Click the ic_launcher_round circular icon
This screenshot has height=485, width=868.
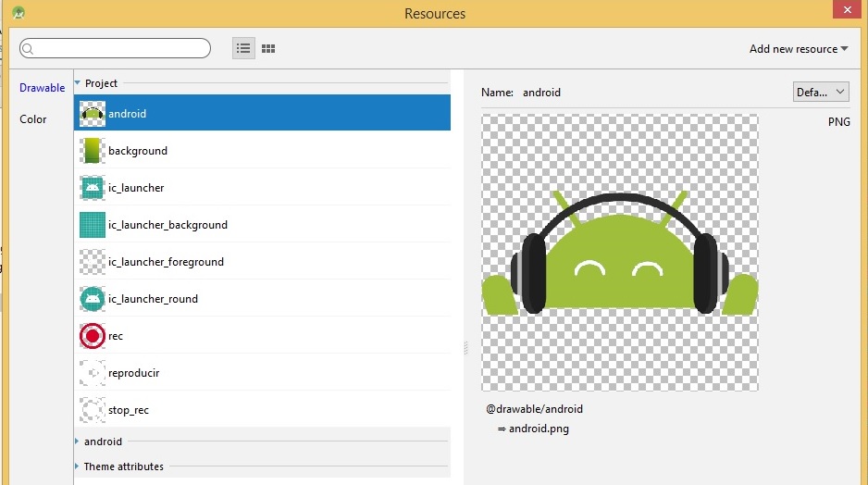tap(93, 299)
